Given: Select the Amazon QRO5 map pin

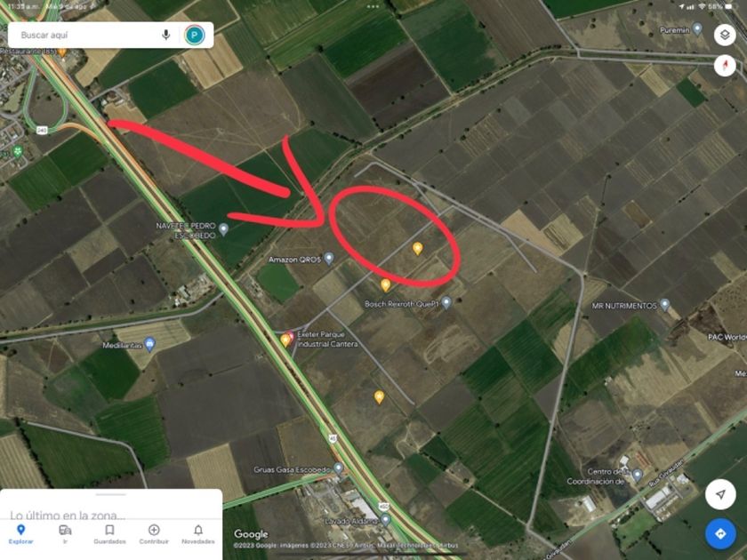Looking at the screenshot, I should tap(329, 259).
